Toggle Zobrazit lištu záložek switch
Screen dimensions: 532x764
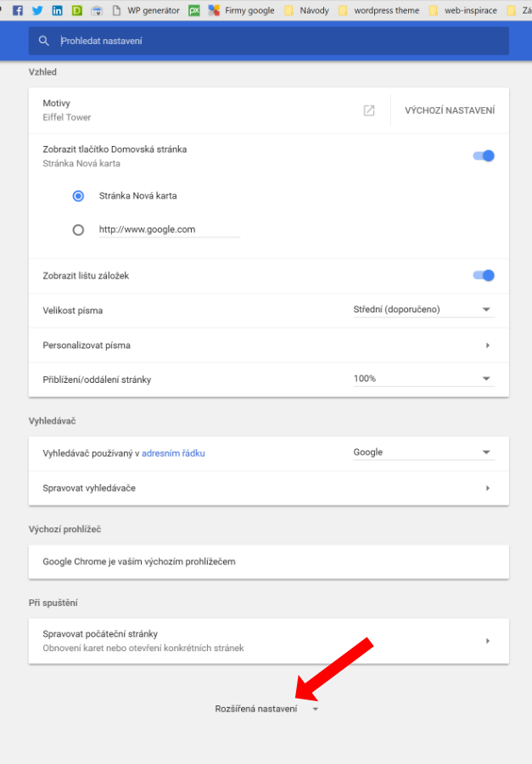[x=484, y=275]
